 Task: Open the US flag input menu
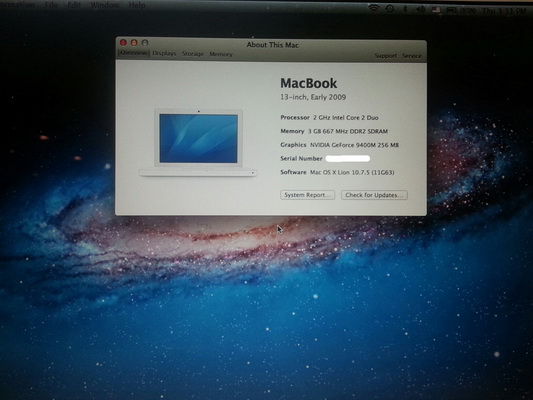pos(436,10)
